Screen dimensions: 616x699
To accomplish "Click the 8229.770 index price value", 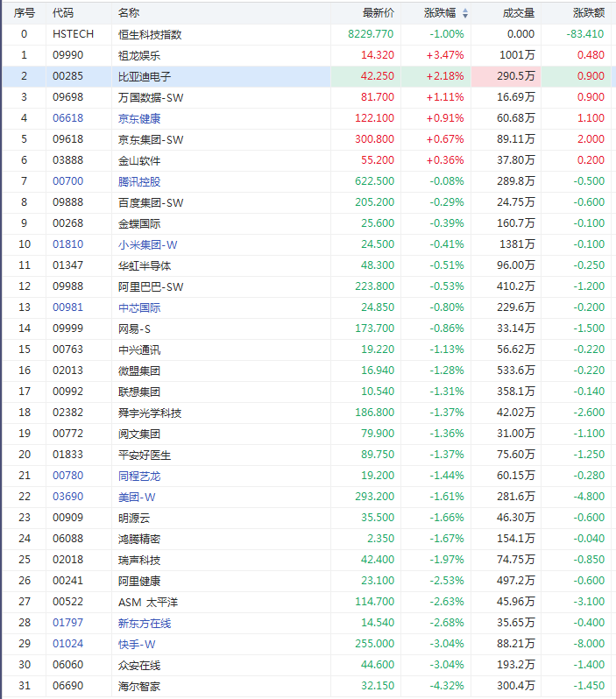I will (371, 34).
